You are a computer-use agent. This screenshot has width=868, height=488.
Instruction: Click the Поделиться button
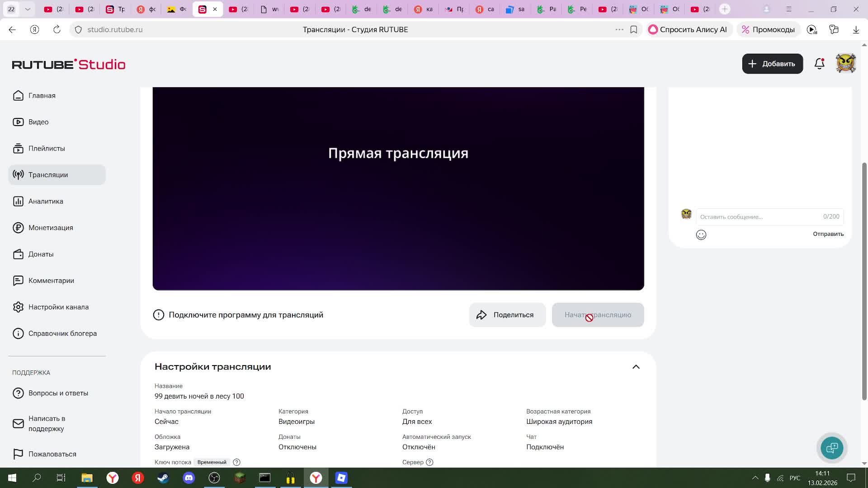[507, 315]
